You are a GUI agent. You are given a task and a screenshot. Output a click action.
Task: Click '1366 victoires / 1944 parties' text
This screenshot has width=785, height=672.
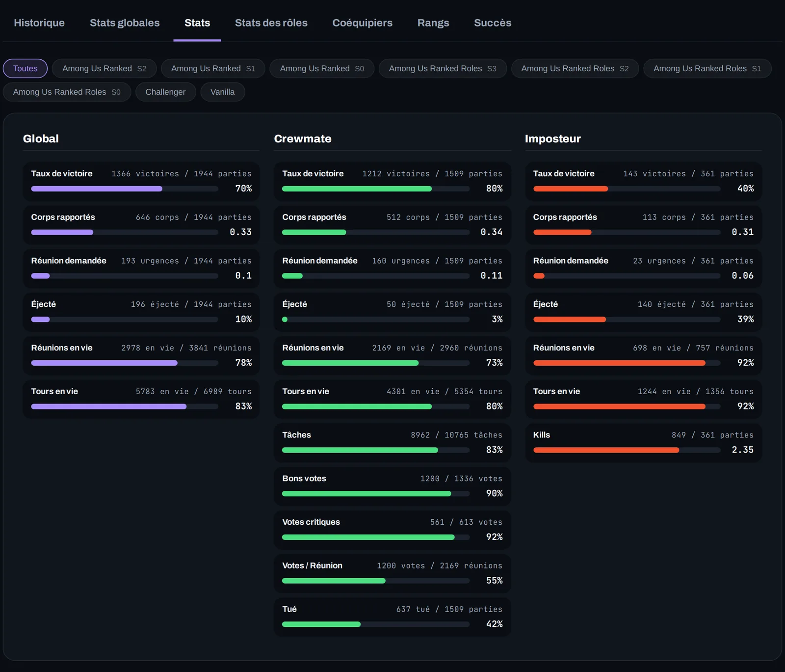(182, 174)
